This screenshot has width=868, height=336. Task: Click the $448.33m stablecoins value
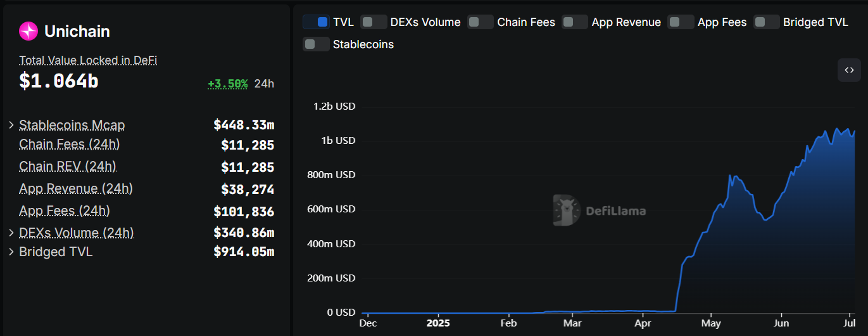point(244,126)
